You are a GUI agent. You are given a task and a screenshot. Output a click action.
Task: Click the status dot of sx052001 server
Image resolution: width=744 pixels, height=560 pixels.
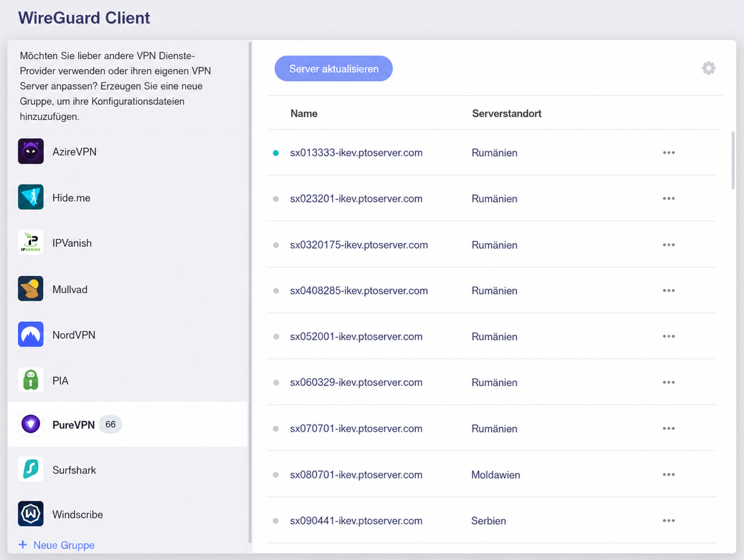click(275, 337)
